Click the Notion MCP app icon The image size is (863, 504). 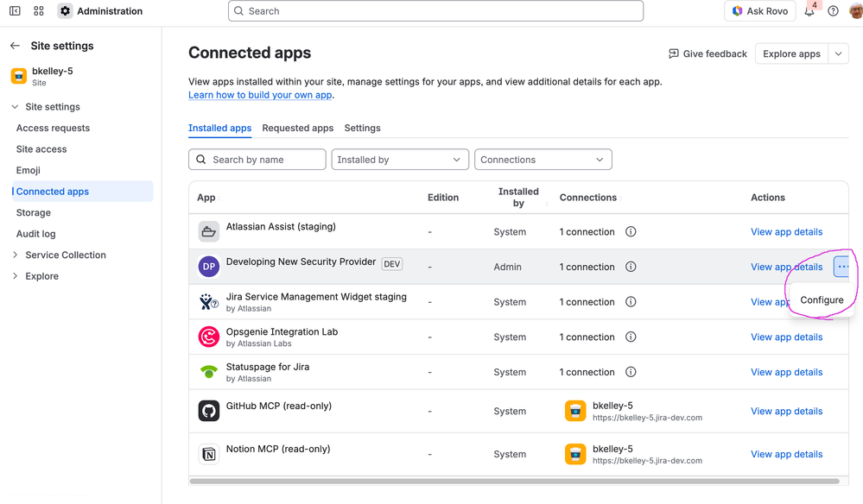(208, 454)
